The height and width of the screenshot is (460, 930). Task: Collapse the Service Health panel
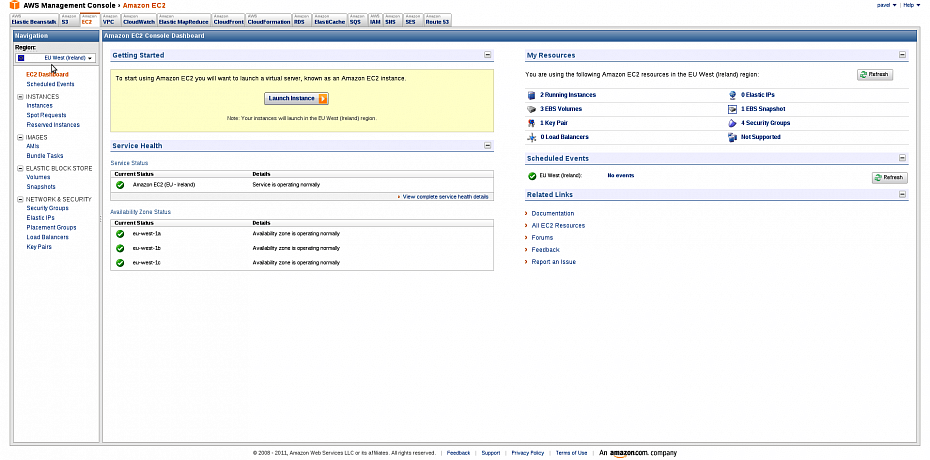[x=488, y=145]
